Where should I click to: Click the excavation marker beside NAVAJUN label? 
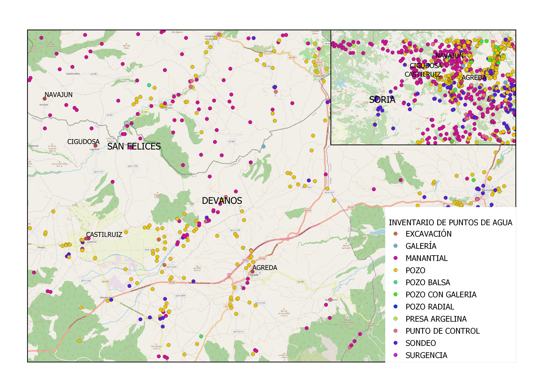(x=44, y=98)
